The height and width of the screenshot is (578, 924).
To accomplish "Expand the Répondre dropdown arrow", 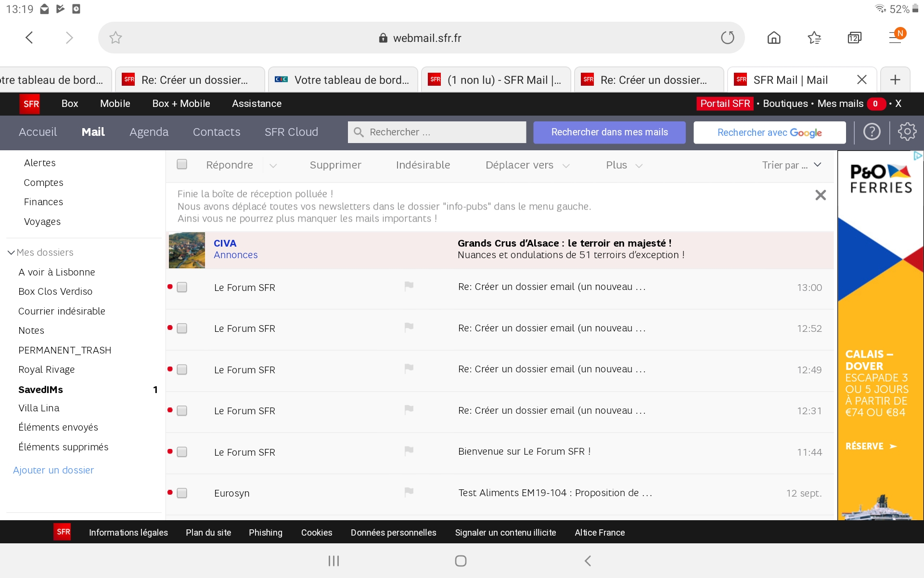I will click(273, 166).
